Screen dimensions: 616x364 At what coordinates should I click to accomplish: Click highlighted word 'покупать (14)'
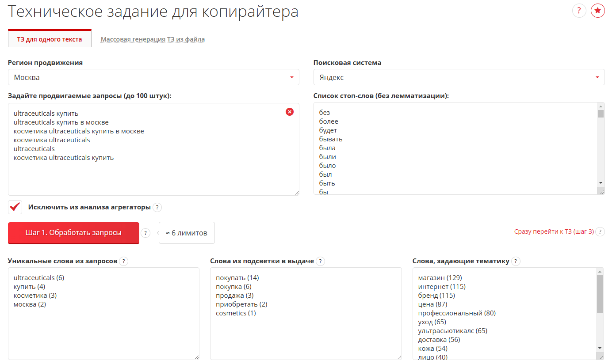pos(237,278)
